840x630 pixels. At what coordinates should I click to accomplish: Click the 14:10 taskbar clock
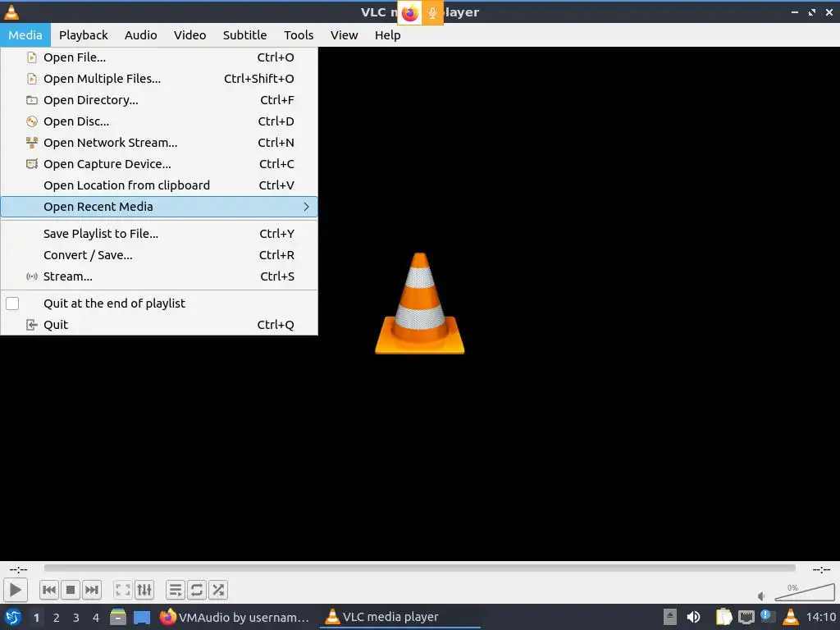click(820, 617)
